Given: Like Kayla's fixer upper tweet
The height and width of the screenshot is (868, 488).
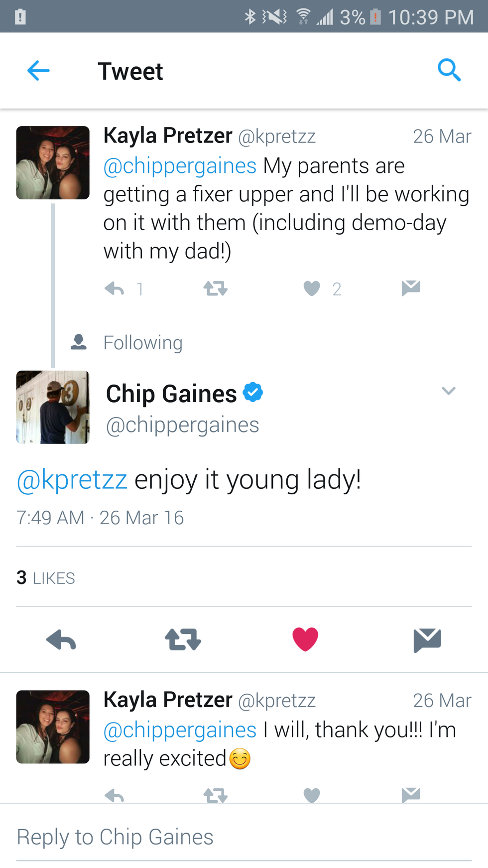Looking at the screenshot, I should tap(312, 289).
